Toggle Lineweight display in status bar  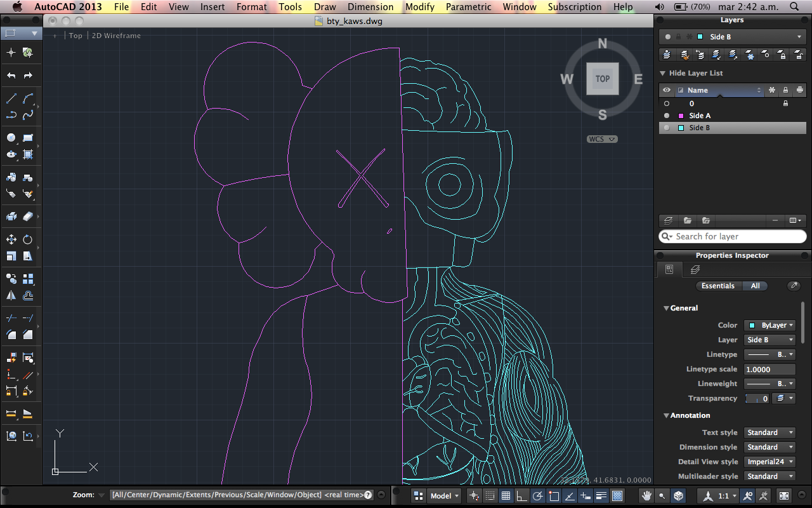pyautogui.click(x=602, y=495)
